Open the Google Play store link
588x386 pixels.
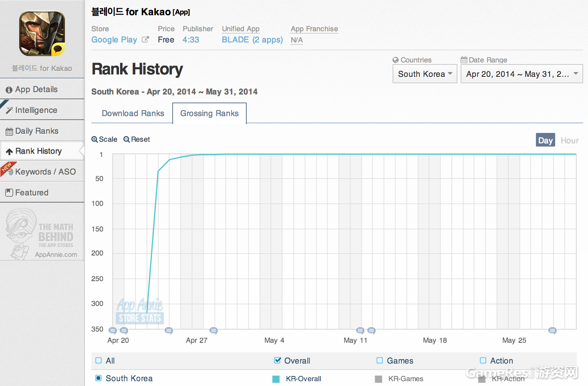click(x=114, y=40)
